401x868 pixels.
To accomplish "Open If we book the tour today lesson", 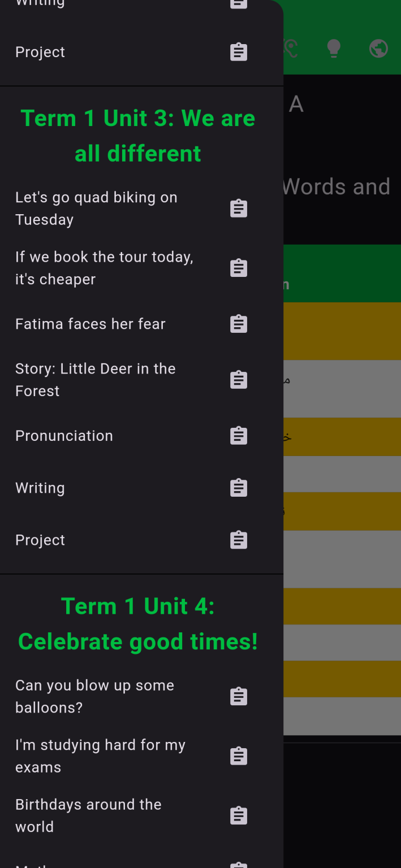I will [104, 268].
